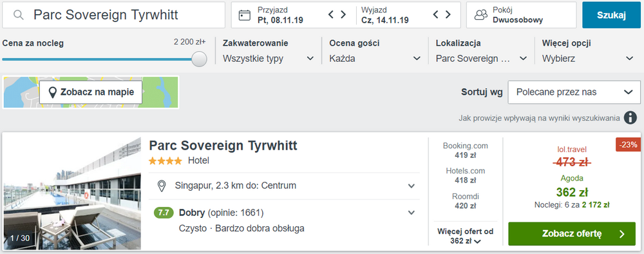Click the search magnifier icon
The image size is (644, 254).
(x=19, y=15)
